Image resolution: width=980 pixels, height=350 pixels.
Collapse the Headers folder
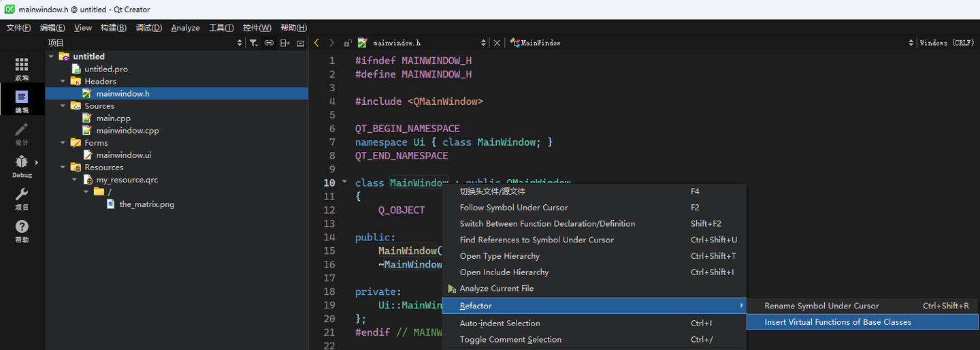tap(63, 81)
